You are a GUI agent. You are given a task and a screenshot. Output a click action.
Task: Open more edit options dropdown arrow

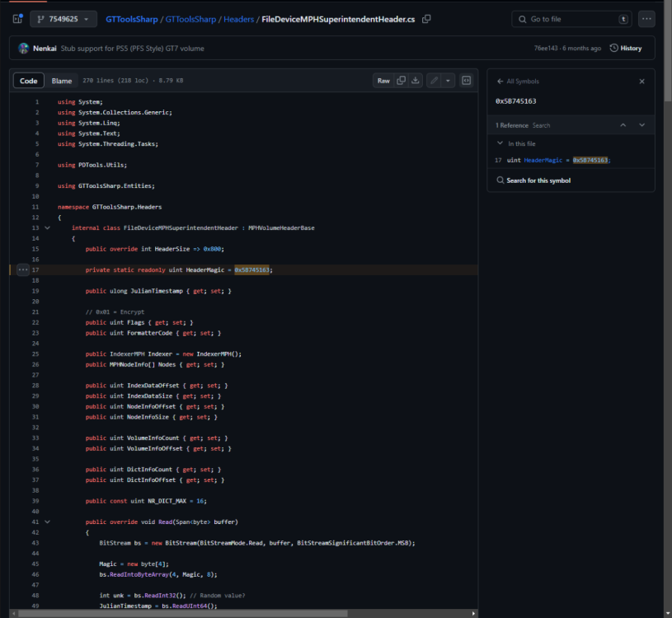tap(449, 81)
